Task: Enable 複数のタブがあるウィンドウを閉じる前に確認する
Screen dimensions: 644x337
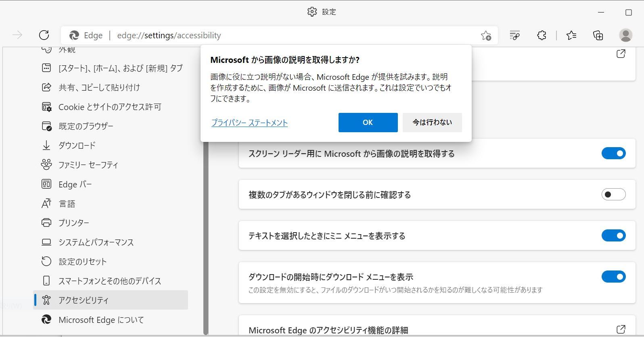Action: (x=613, y=194)
